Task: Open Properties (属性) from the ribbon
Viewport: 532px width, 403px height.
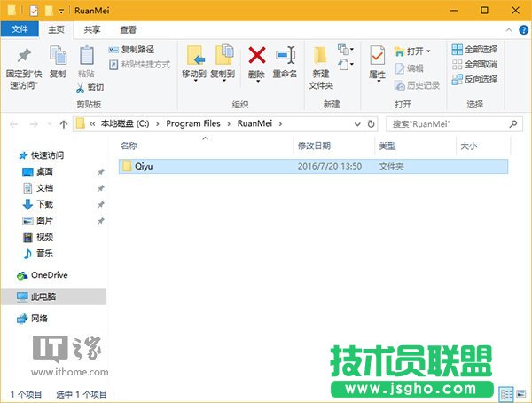Action: click(378, 63)
